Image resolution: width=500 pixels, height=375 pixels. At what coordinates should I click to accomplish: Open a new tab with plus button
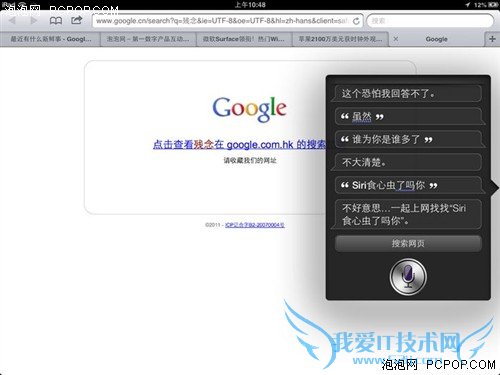492,39
